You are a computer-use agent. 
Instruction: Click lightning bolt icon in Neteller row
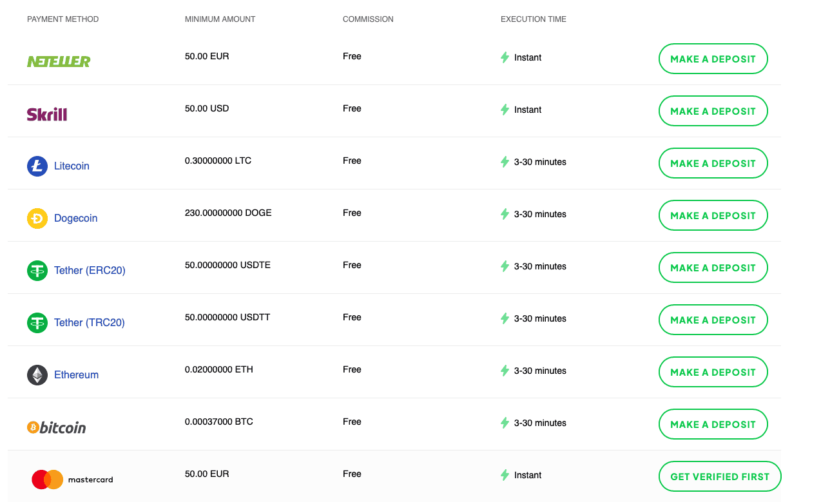click(x=505, y=57)
